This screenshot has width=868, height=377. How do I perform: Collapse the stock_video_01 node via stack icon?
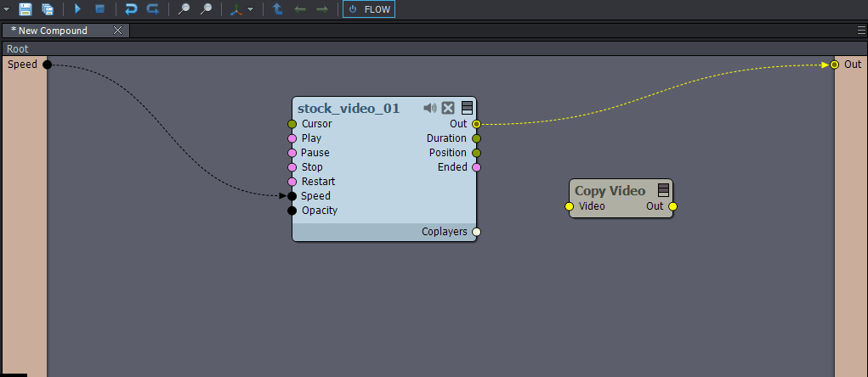pyautogui.click(x=467, y=107)
